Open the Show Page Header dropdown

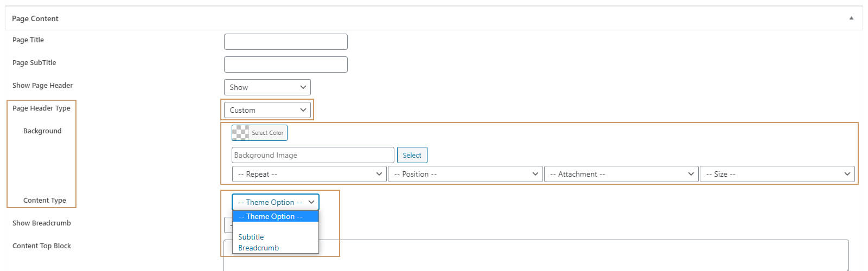tap(267, 87)
